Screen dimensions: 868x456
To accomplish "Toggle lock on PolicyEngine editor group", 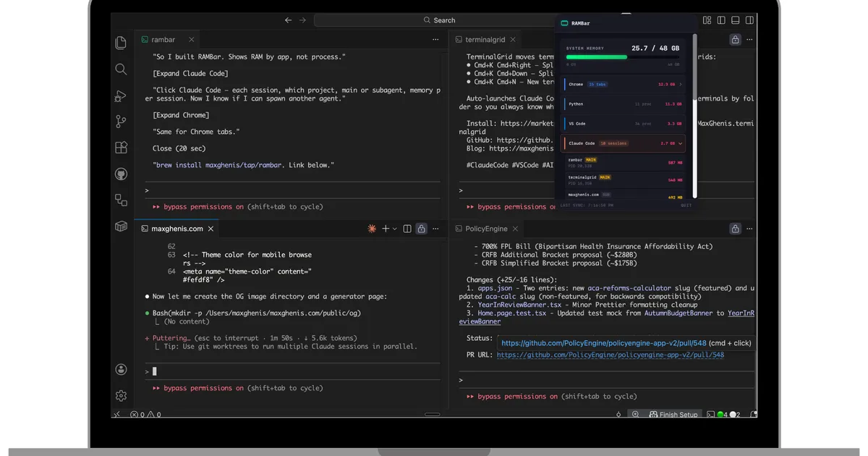I will [735, 229].
